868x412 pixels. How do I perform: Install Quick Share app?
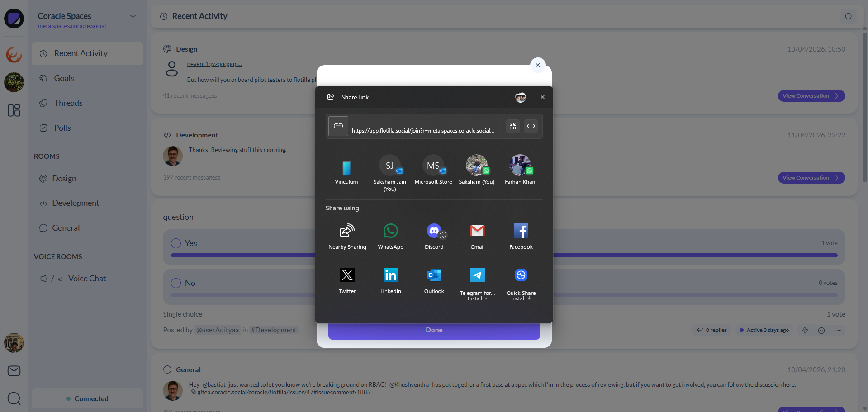tap(521, 284)
